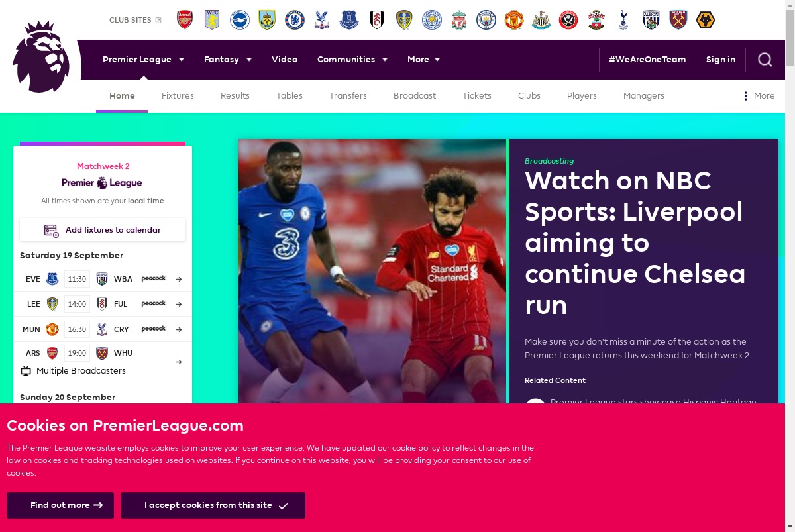Open the Manchester United club site crest in the top bar
The width and height of the screenshot is (795, 532).
pos(514,20)
